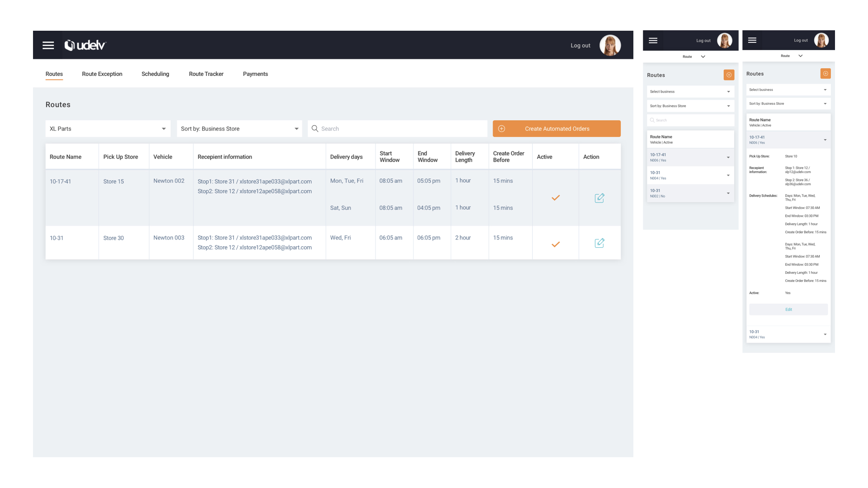
Task: Edit route 10-31 with the pencil icon
Action: point(599,243)
